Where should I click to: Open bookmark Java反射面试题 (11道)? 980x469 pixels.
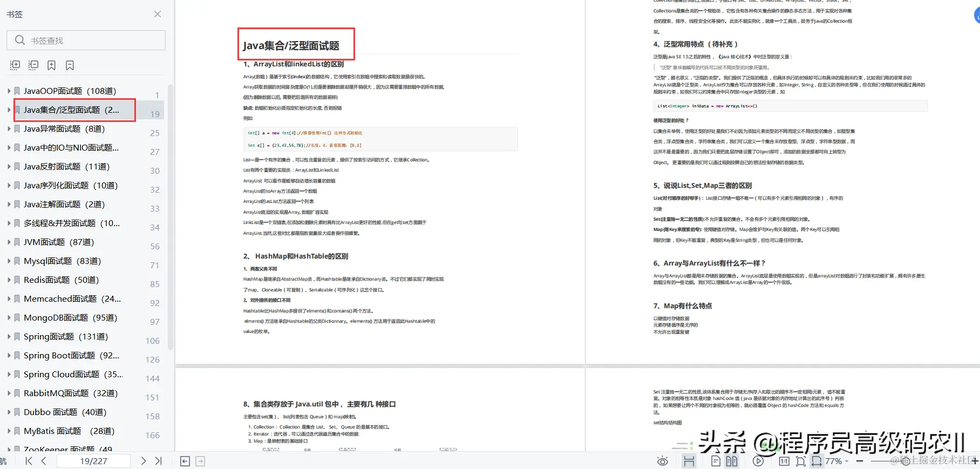click(66, 166)
